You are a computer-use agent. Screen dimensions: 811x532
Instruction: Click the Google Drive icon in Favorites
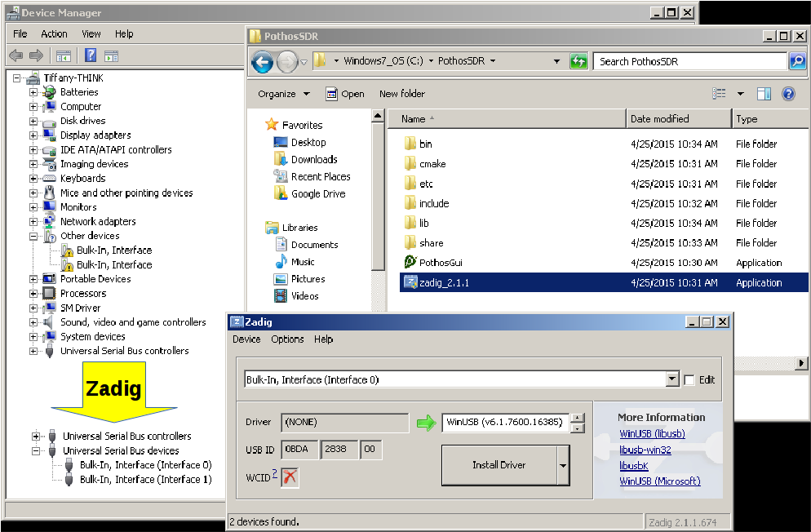(281, 193)
